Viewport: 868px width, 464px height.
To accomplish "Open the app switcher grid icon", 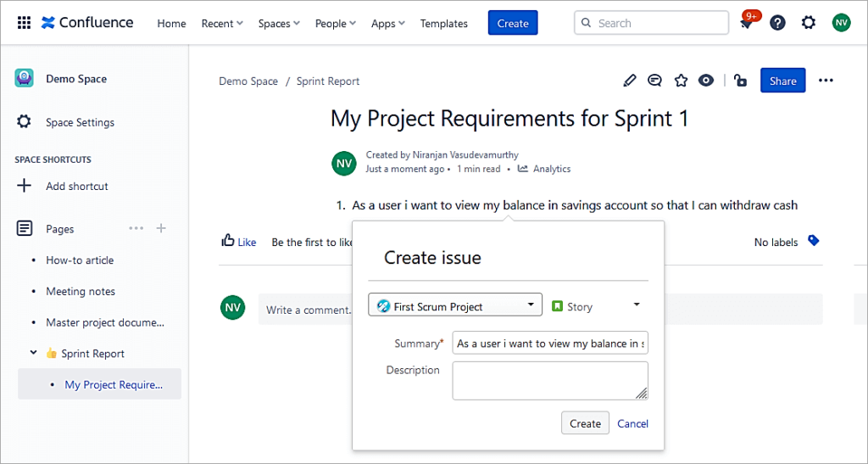I will [x=24, y=23].
